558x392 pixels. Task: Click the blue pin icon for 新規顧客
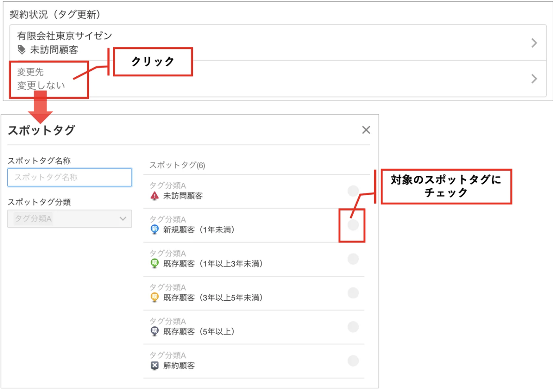[x=155, y=230]
